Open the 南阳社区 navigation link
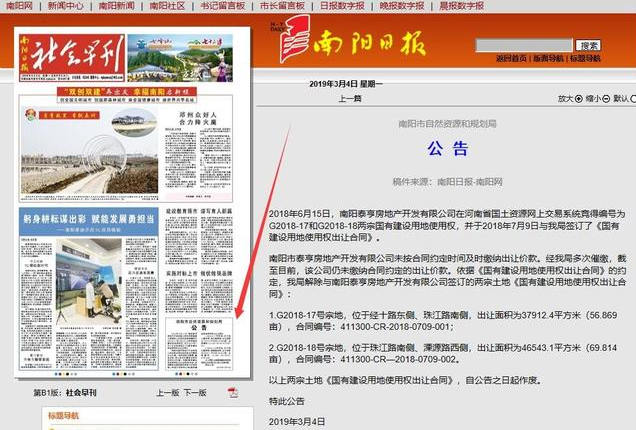This screenshot has height=430, width=636. tap(167, 6)
